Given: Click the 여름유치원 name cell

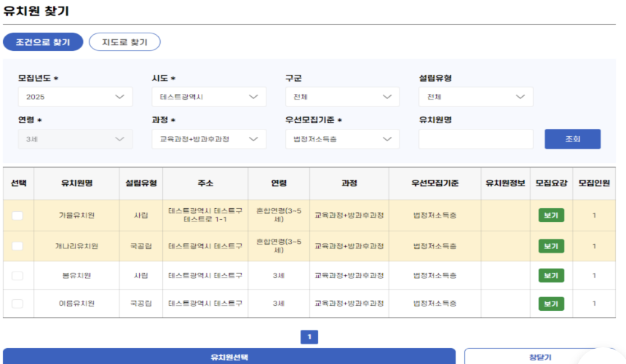Looking at the screenshot, I should (x=76, y=304).
